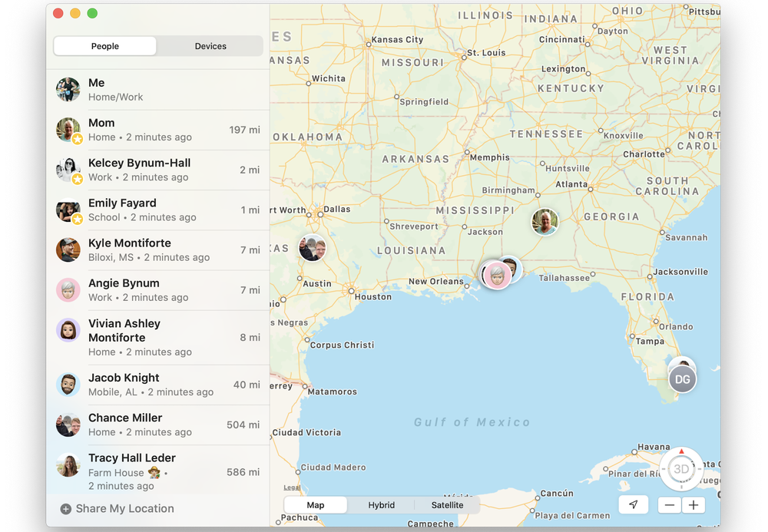Click the Legal link on the map
Viewport: 768px width, 532px height.
coord(292,487)
